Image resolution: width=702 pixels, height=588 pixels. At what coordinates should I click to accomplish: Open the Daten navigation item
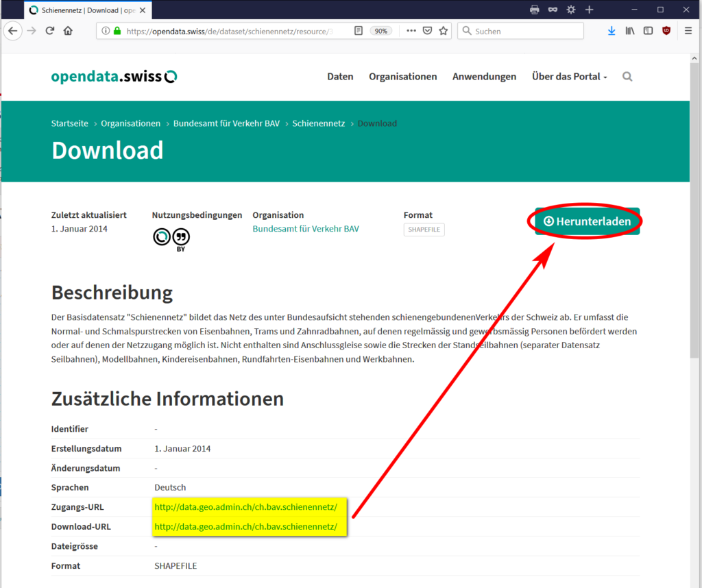(x=340, y=77)
